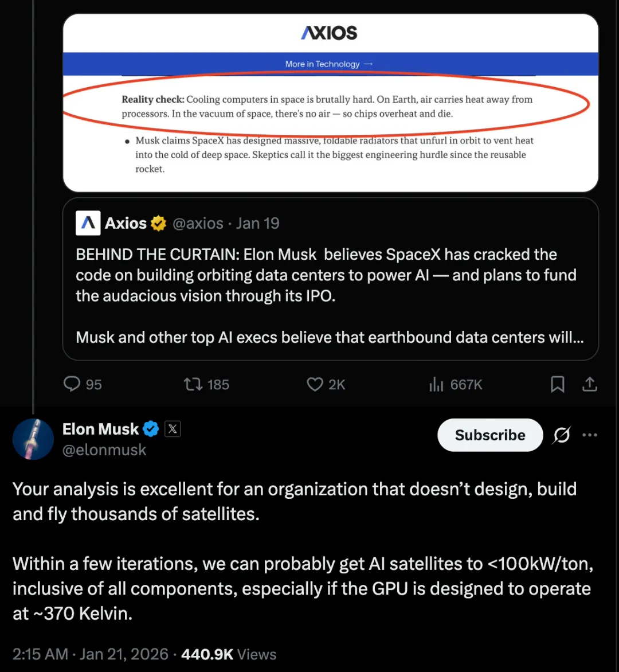Click the reply comment icon
The height and width of the screenshot is (672, 619).
tap(72, 384)
